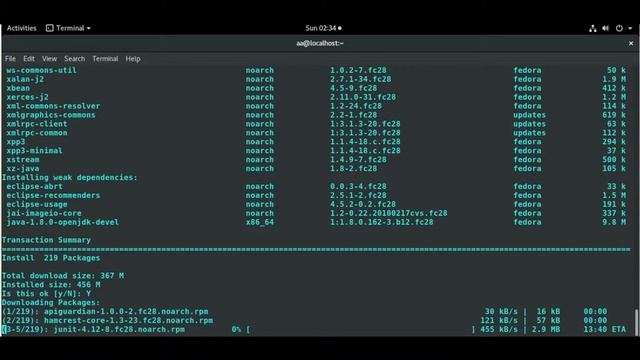Screen dimensions: 640x360
Task: Open the clock showing Sun 02:34
Action: pyautogui.click(x=323, y=28)
